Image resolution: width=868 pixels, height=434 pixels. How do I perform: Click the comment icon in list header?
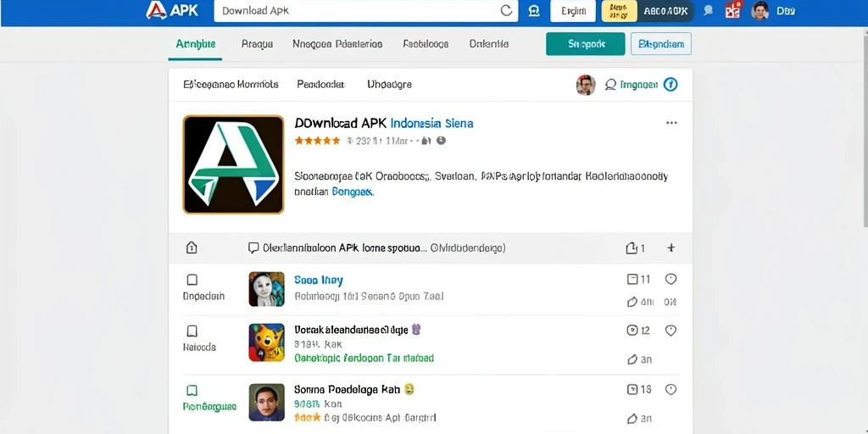(253, 248)
